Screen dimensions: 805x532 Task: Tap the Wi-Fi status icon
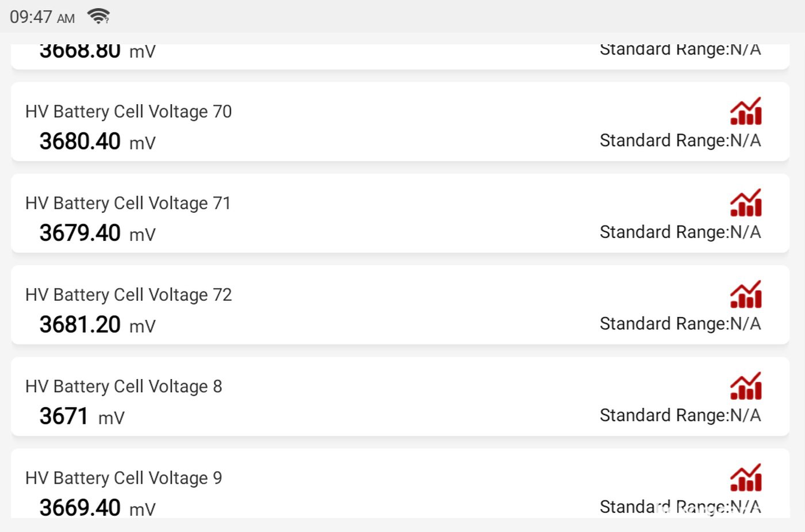tap(98, 16)
